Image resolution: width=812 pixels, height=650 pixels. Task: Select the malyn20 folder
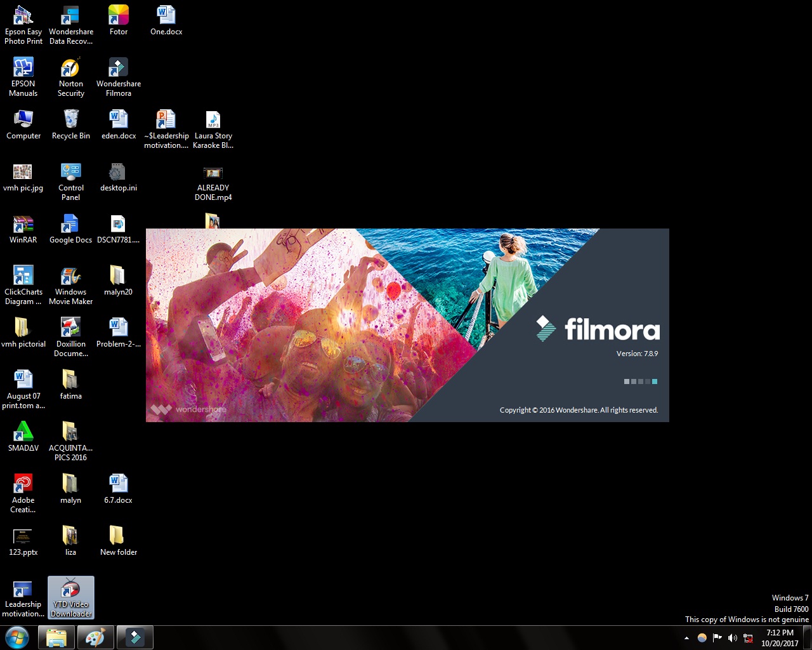coord(119,281)
